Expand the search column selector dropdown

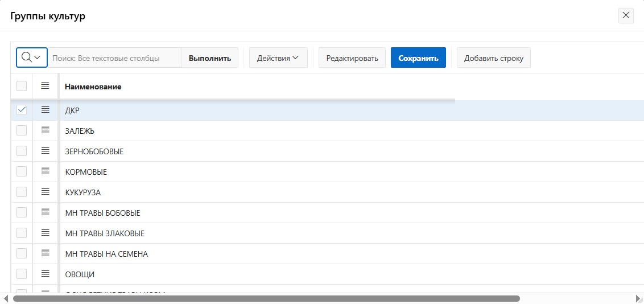31,57
